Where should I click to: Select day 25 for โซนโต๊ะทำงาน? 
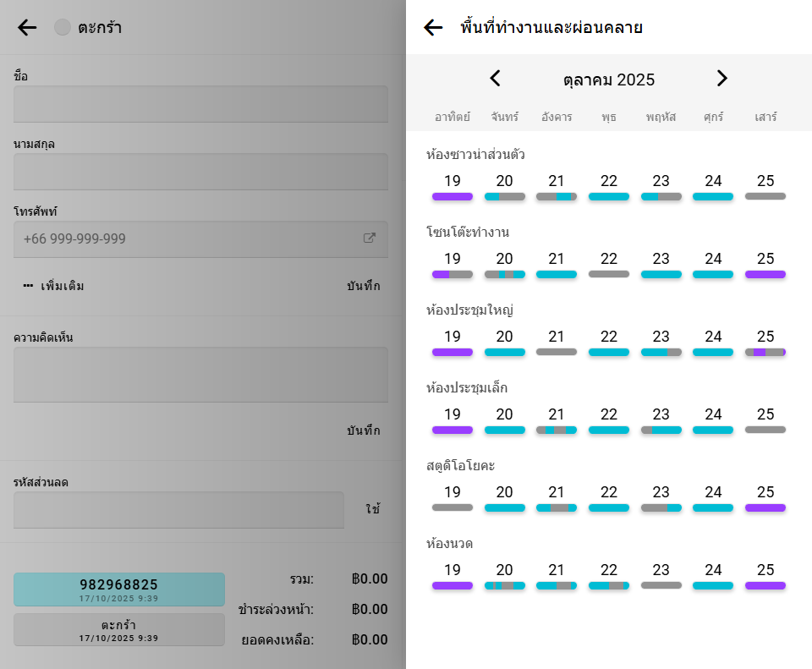click(765, 265)
